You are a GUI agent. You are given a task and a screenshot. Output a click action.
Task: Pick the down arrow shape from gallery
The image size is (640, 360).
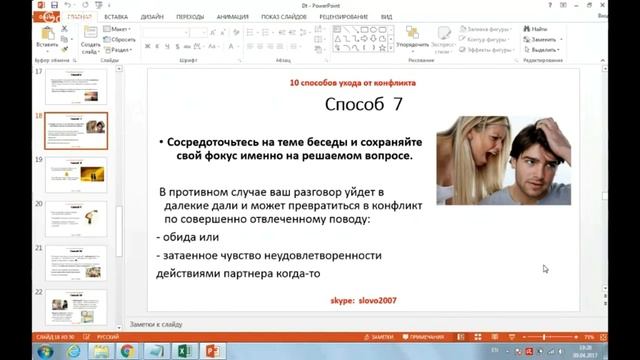pyautogui.click(x=373, y=39)
